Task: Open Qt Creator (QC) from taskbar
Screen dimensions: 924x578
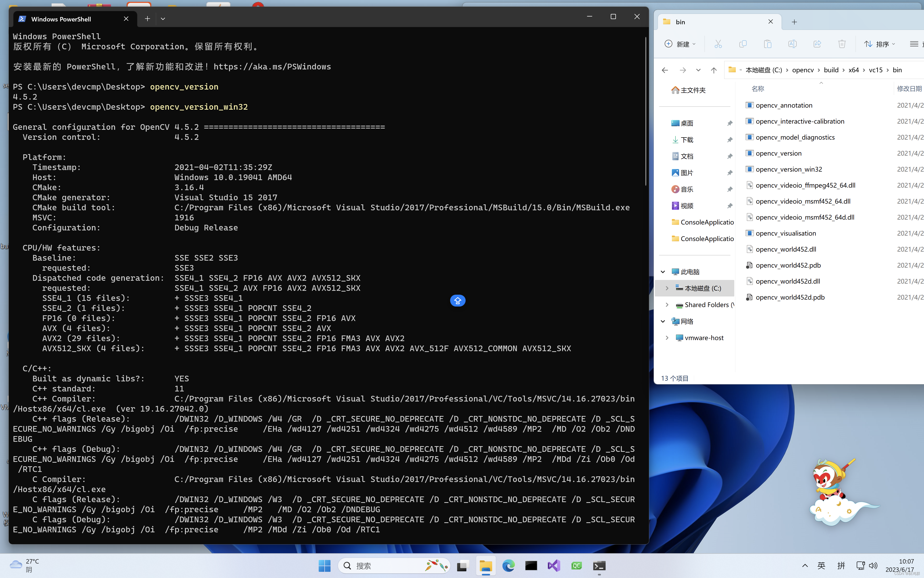Action: click(576, 566)
